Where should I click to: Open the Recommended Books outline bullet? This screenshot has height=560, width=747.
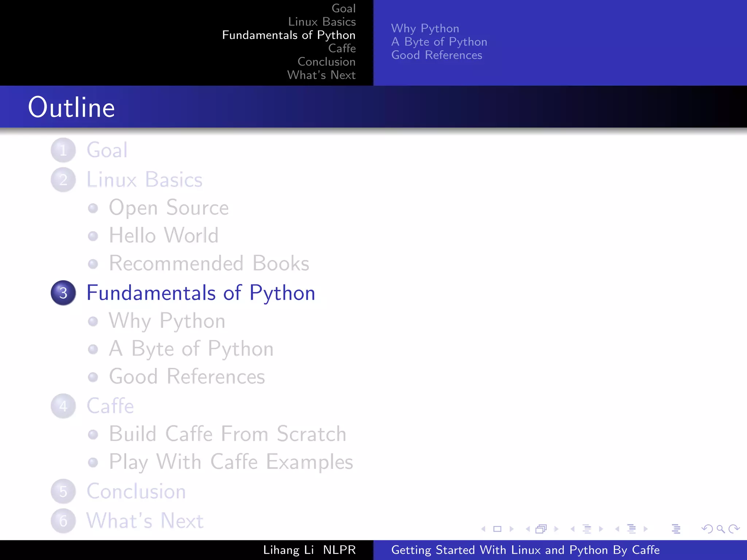(209, 263)
